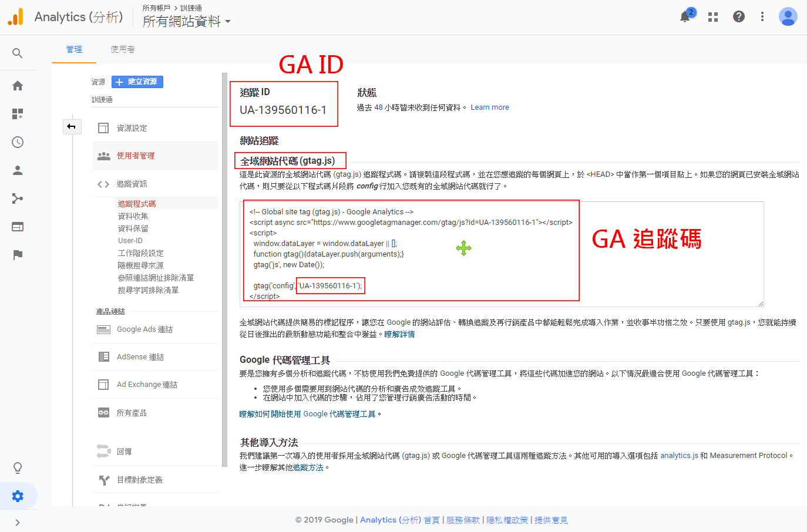The width and height of the screenshot is (807, 532).
Task: Open Ad Exchange 連結 item
Action: point(155,385)
